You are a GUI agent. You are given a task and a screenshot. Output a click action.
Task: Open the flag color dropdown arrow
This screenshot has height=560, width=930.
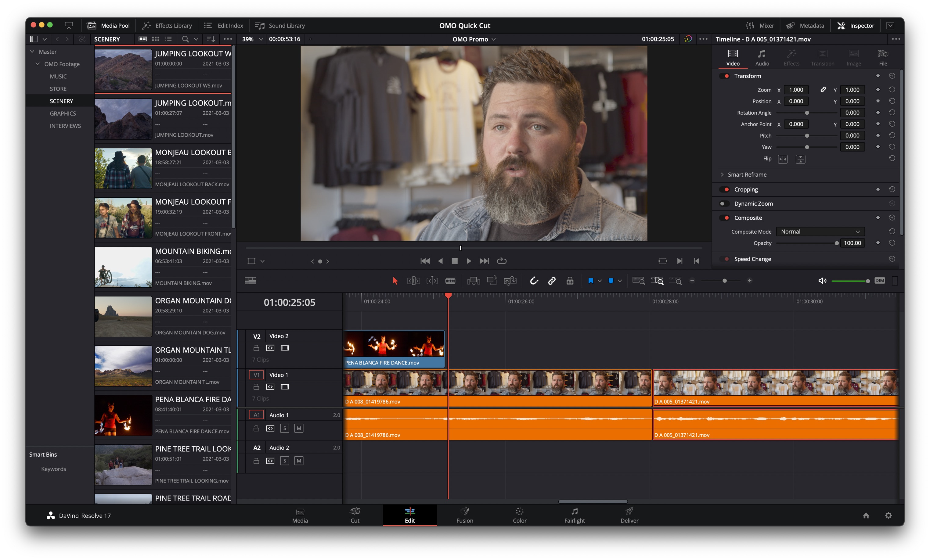point(600,281)
